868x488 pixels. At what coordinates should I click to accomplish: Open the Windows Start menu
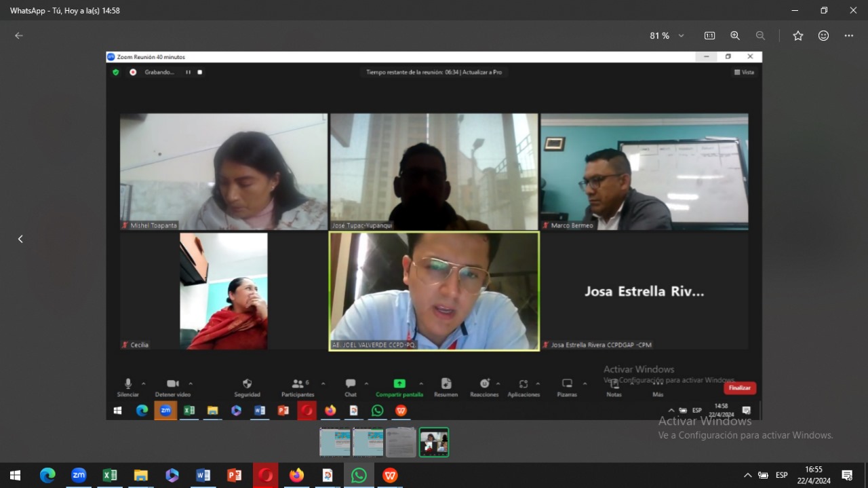(15, 475)
